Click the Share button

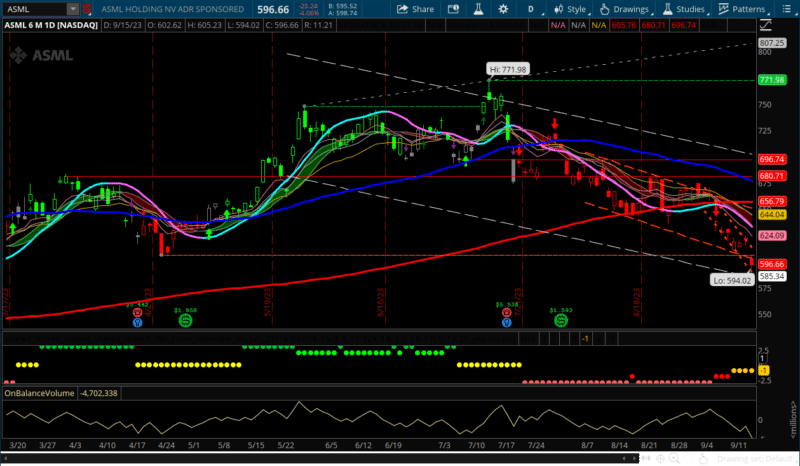(415, 9)
